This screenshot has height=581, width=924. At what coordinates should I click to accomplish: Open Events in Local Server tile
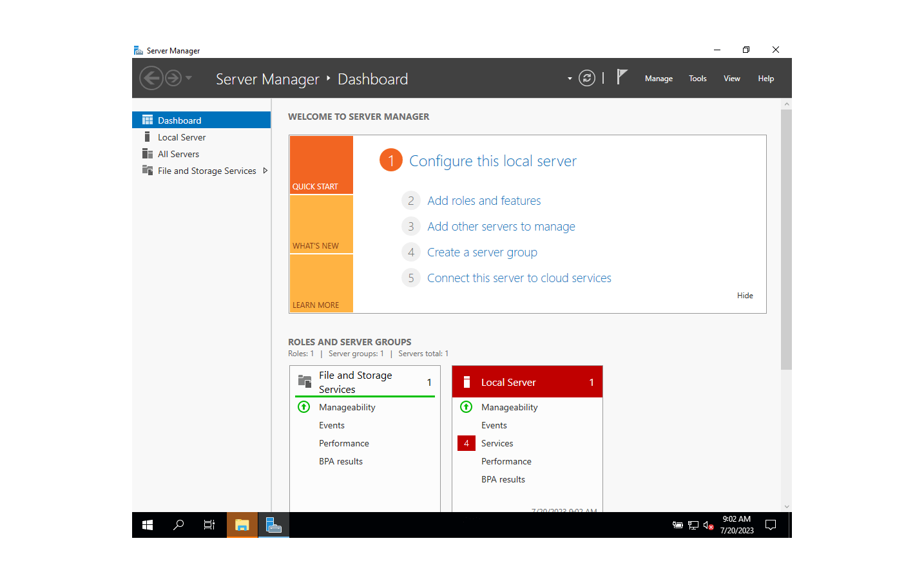tap(494, 425)
